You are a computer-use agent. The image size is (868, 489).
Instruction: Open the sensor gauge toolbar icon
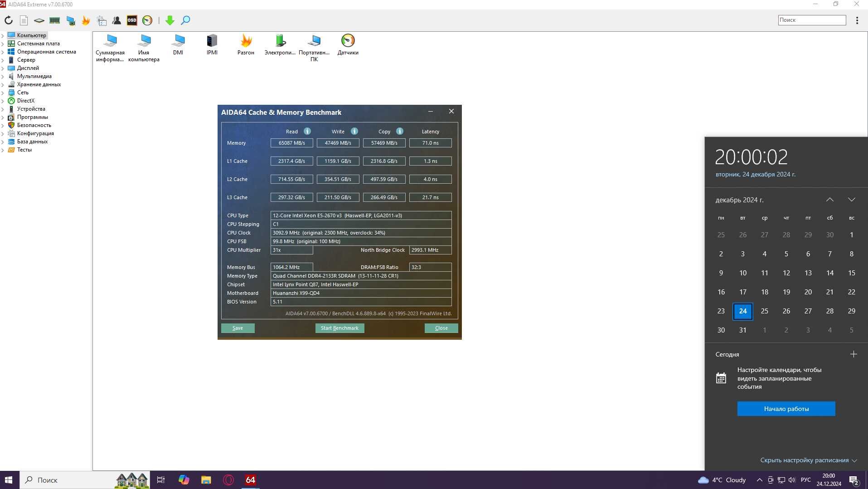pyautogui.click(x=147, y=20)
